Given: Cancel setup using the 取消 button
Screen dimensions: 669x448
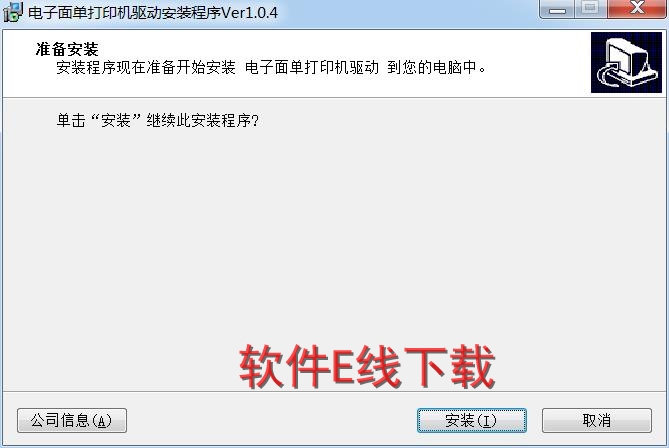Looking at the screenshot, I should [596, 421].
